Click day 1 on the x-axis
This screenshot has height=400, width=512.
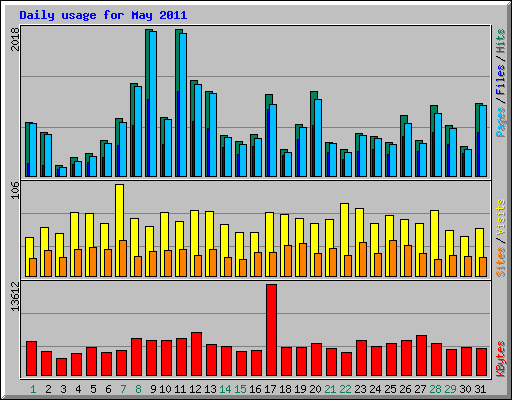point(33,389)
